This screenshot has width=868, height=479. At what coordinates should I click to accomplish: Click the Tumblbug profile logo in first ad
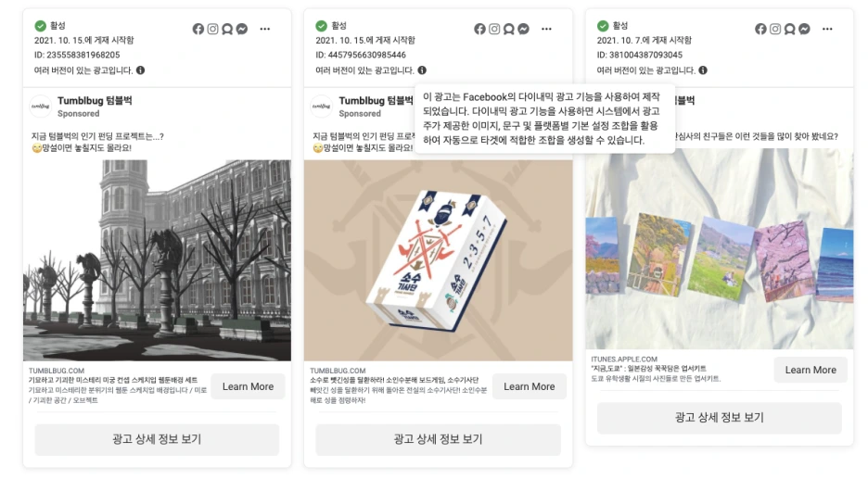coord(41,107)
